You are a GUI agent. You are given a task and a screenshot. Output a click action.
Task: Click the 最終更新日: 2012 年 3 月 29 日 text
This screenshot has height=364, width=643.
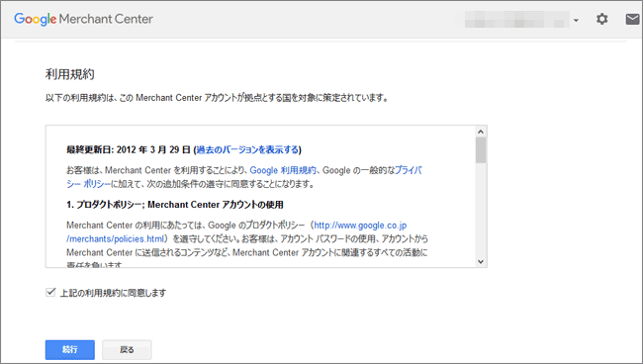coord(129,149)
